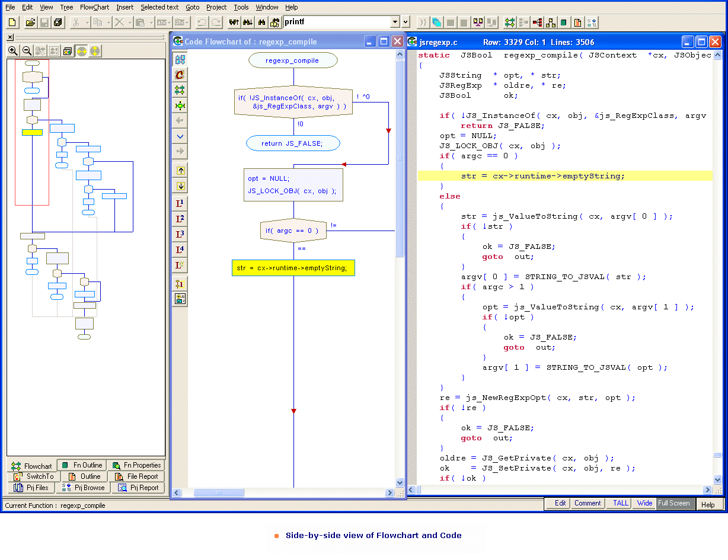Click the open folder toolbar icon
Image resolution: width=728 pixels, height=560 pixels.
pyautogui.click(x=30, y=23)
